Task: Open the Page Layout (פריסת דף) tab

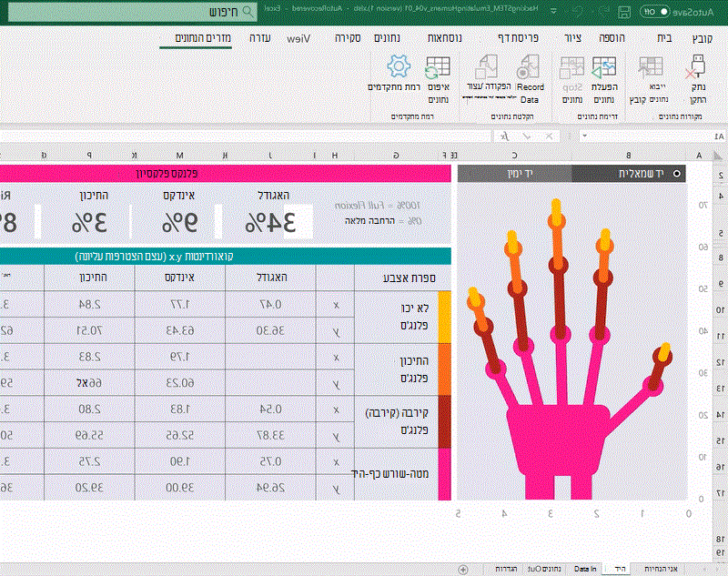Action: coord(518,38)
